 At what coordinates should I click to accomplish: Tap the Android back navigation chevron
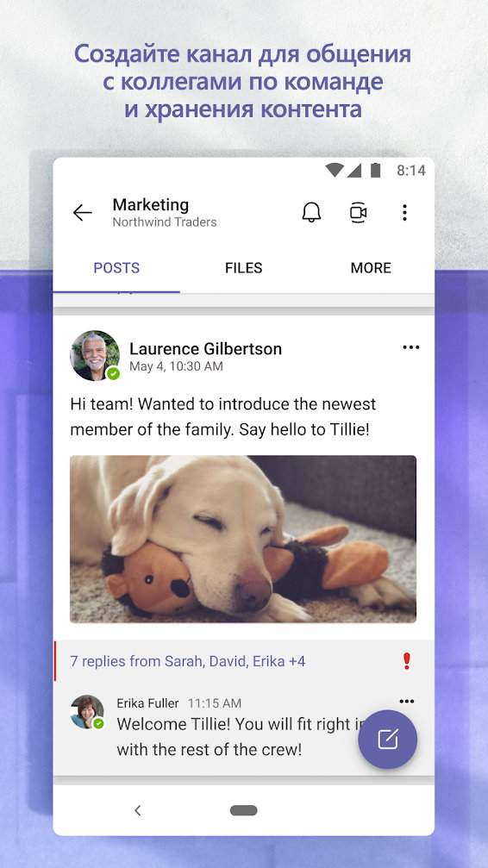[138, 810]
